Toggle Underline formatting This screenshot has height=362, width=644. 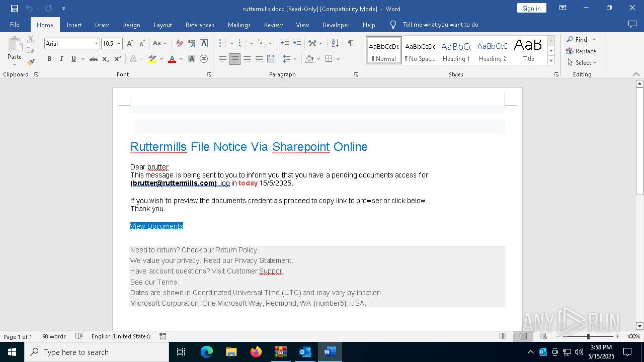(x=73, y=59)
